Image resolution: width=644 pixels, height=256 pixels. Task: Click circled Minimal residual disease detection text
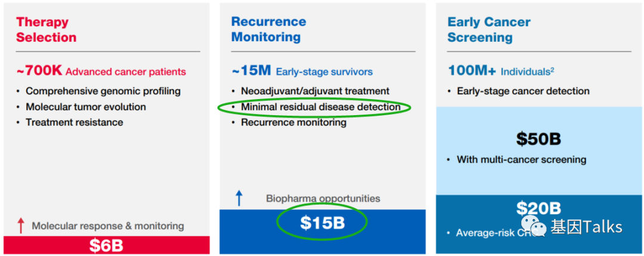click(320, 107)
